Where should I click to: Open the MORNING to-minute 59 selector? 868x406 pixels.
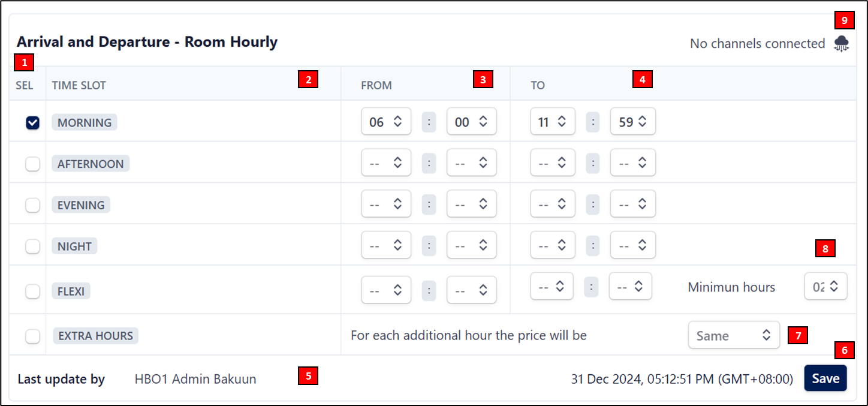pyautogui.click(x=632, y=122)
